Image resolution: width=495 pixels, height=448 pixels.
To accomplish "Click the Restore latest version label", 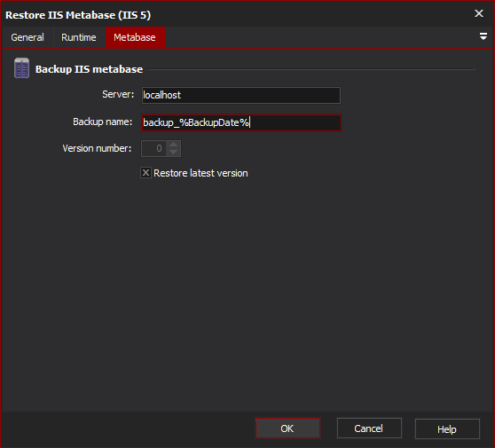I will (x=200, y=173).
